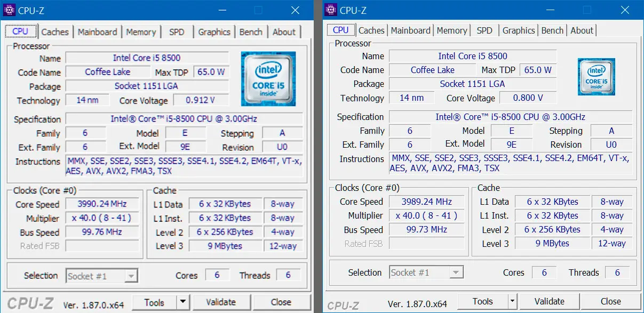The width and height of the screenshot is (644, 313).
Task: Click the Intel Core i5 logo in right window
Action: (x=597, y=77)
